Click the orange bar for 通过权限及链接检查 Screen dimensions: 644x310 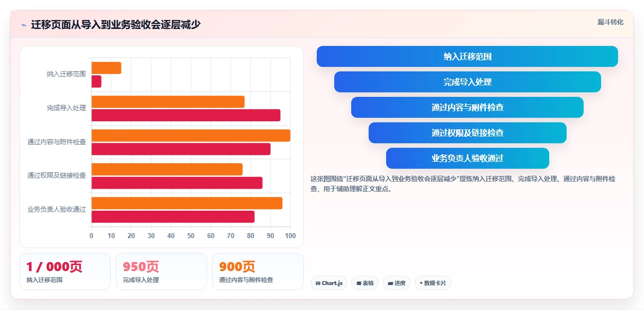click(x=167, y=169)
